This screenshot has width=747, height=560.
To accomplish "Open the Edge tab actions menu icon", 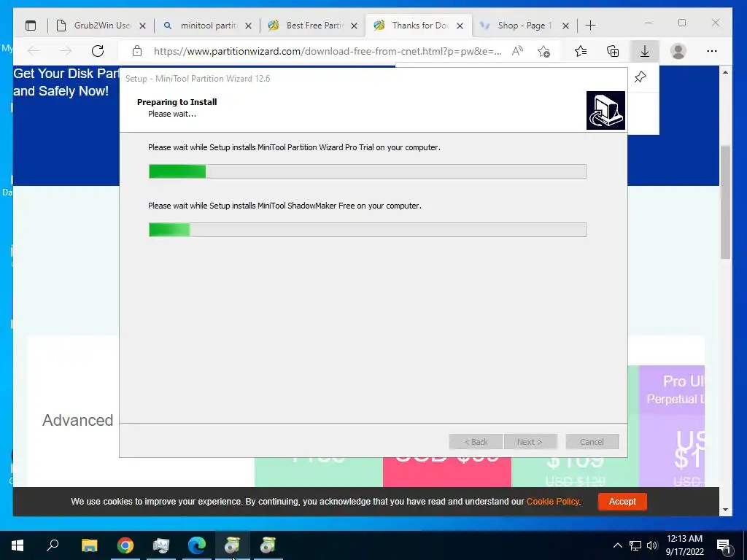I will point(31,26).
